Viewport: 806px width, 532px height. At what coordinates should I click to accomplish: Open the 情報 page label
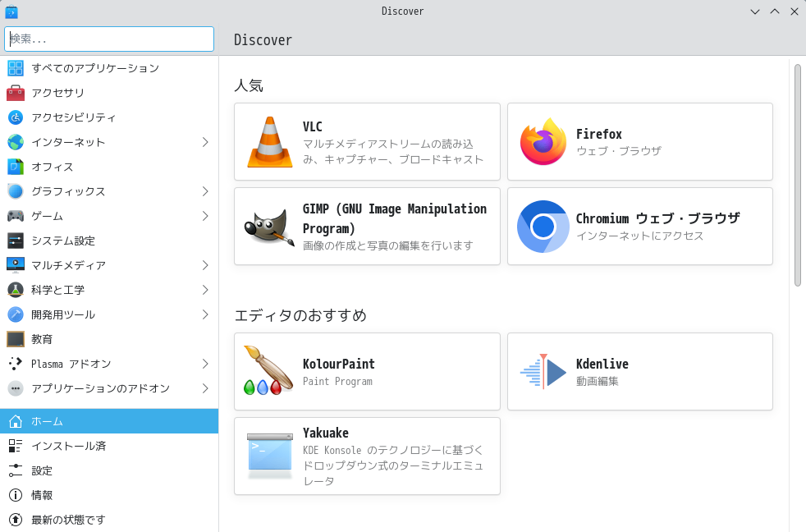tap(42, 496)
